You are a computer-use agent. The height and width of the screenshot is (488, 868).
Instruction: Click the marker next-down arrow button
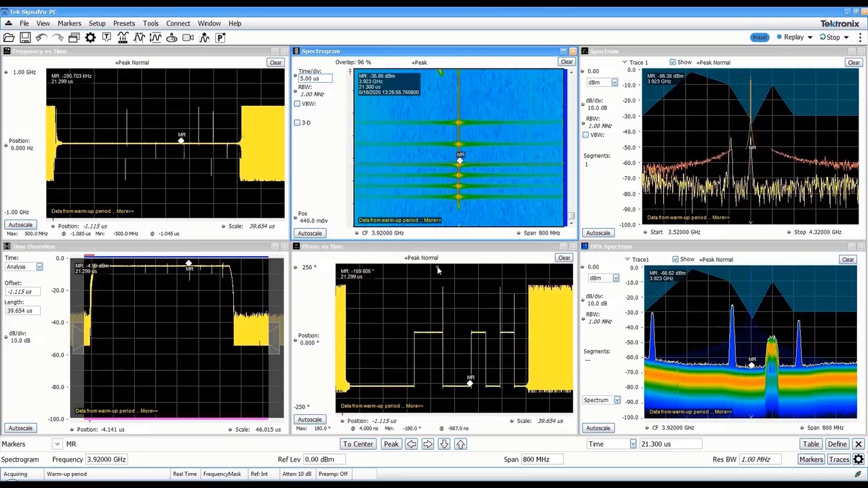(x=443, y=444)
